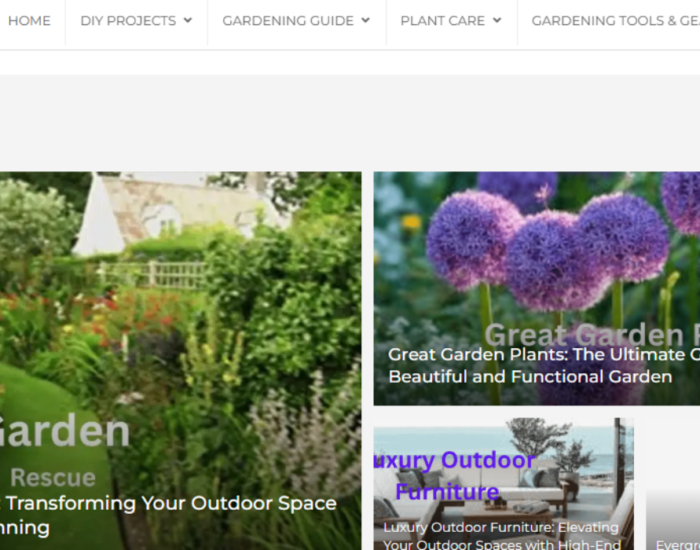Image resolution: width=700 pixels, height=550 pixels.
Task: Click the purple Luxury Outdoor Furniture overlay heading
Action: tap(454, 476)
